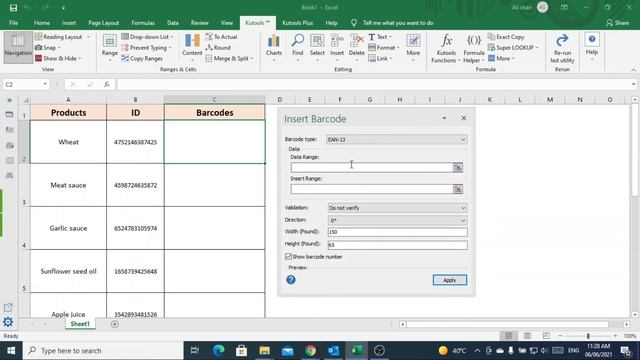Open Kutools Help menu
This screenshot has width=640, height=360.
tap(592, 46)
